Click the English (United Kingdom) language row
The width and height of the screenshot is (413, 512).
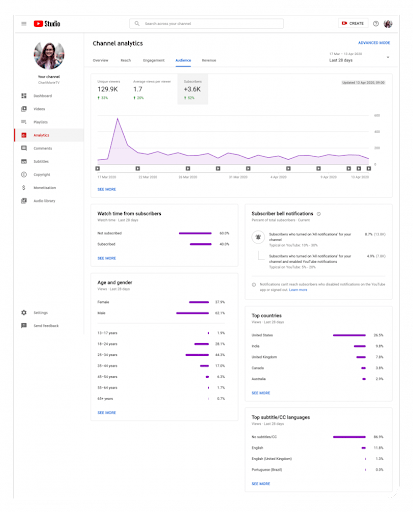[317, 459]
